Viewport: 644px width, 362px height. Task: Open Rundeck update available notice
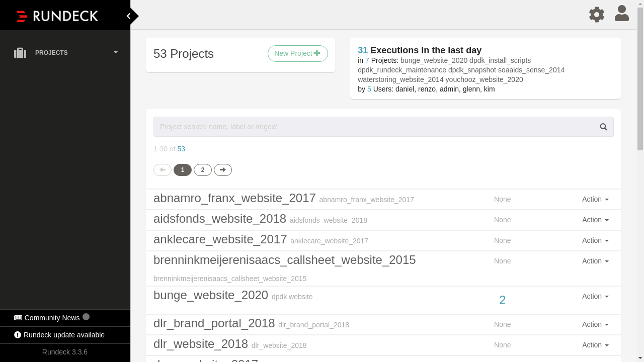tap(59, 335)
